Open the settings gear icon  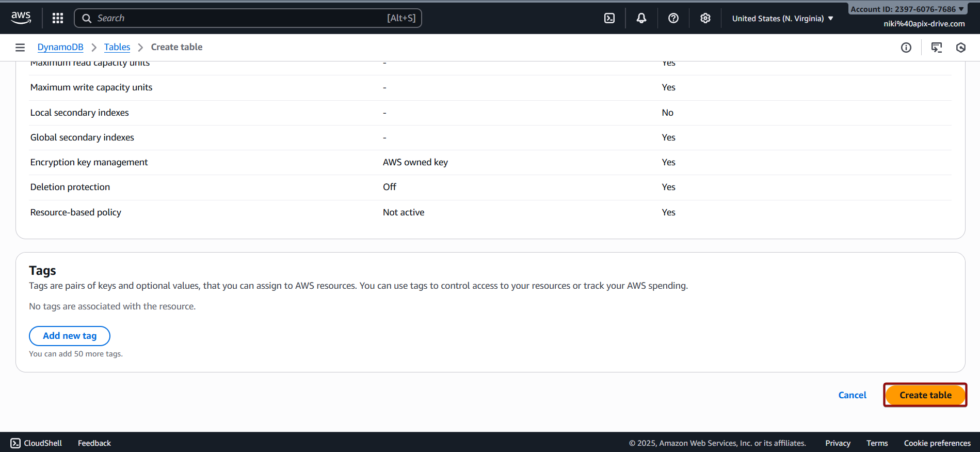tap(705, 18)
